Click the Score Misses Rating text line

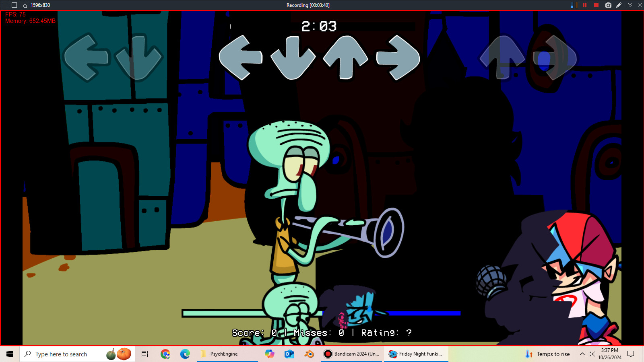(322, 333)
